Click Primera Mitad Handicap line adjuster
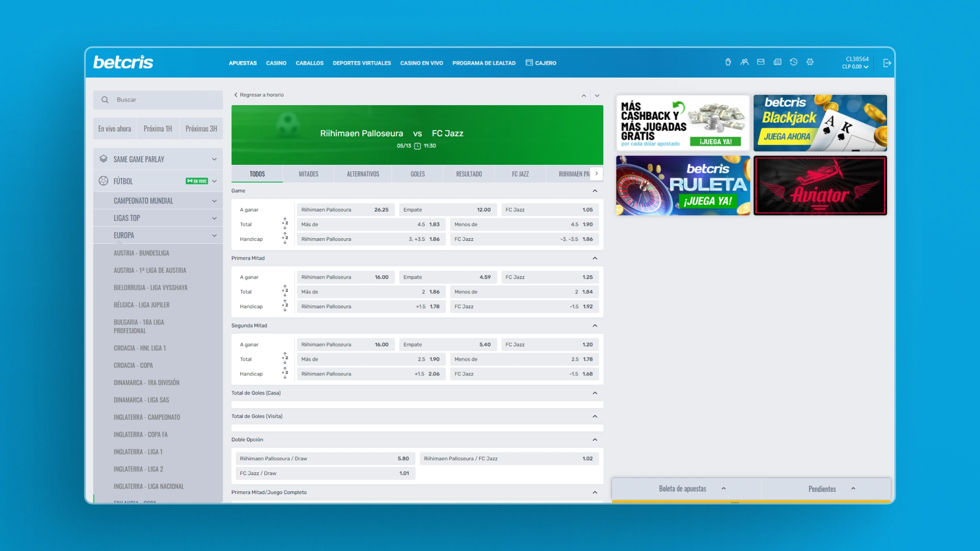This screenshot has width=980, height=551. click(x=285, y=306)
